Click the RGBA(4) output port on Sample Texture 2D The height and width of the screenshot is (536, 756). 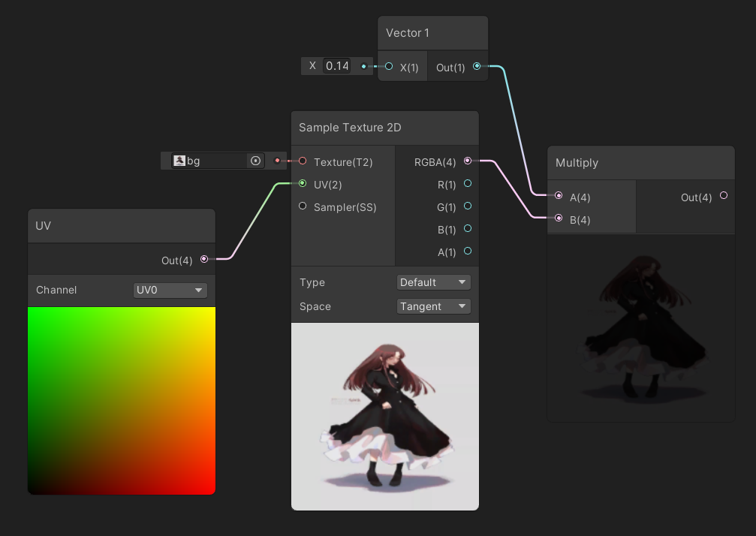[467, 161]
